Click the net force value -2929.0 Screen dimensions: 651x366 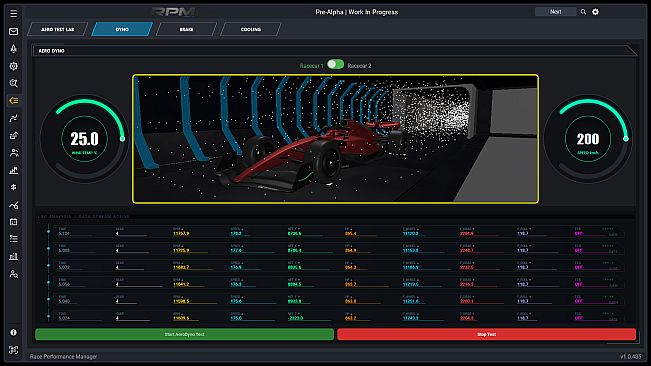[296, 318]
